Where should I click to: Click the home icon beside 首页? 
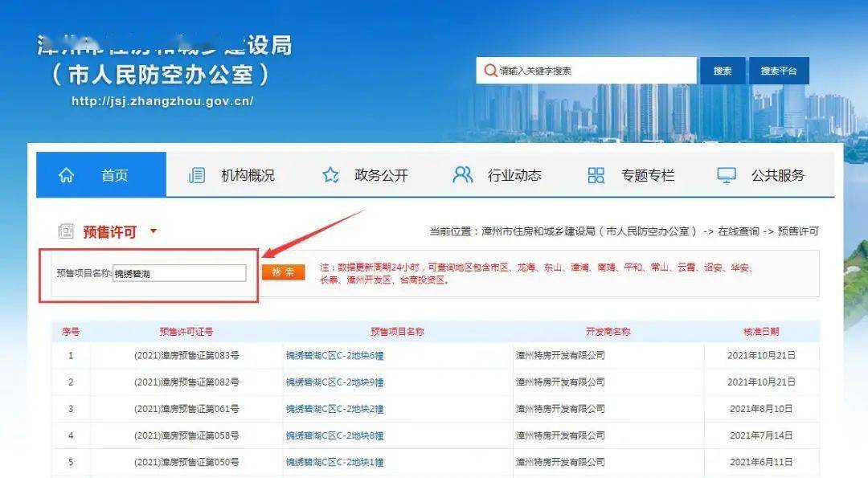click(x=68, y=174)
